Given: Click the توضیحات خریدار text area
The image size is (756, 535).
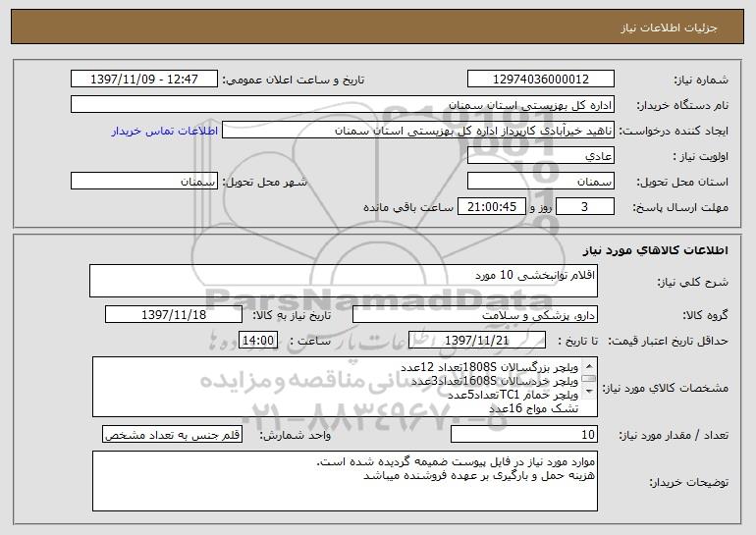Looking at the screenshot, I should [x=345, y=481].
